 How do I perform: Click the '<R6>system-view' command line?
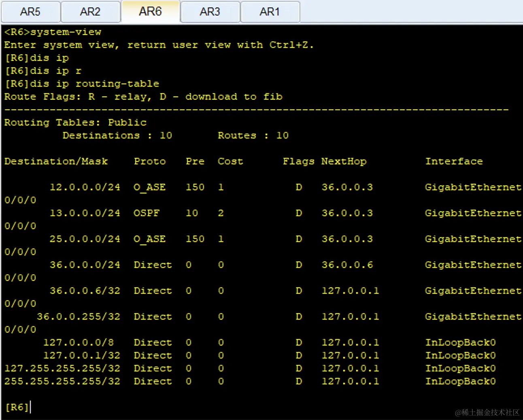point(53,32)
